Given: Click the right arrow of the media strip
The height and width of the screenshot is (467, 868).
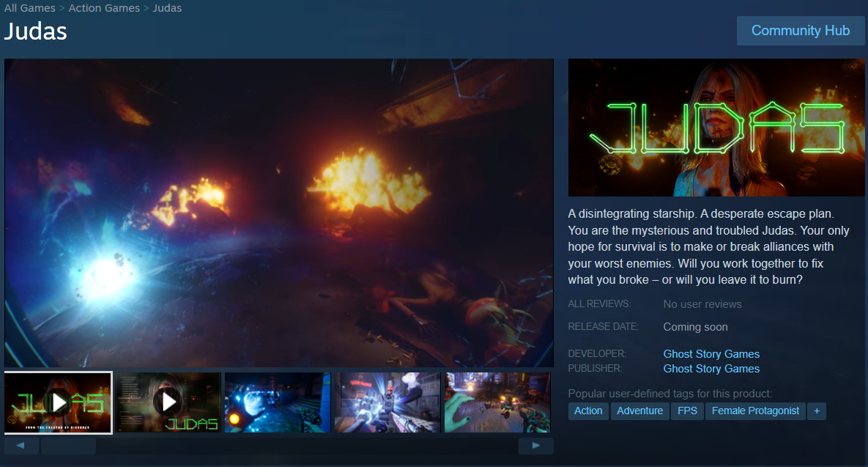Looking at the screenshot, I should (x=536, y=446).
